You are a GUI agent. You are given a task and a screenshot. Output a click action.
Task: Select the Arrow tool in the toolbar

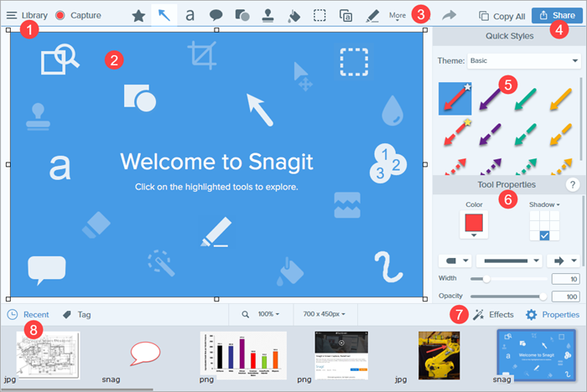point(164,14)
